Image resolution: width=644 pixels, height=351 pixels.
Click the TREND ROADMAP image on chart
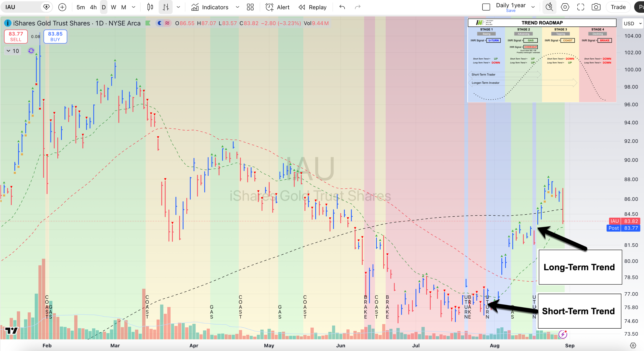[x=542, y=60]
